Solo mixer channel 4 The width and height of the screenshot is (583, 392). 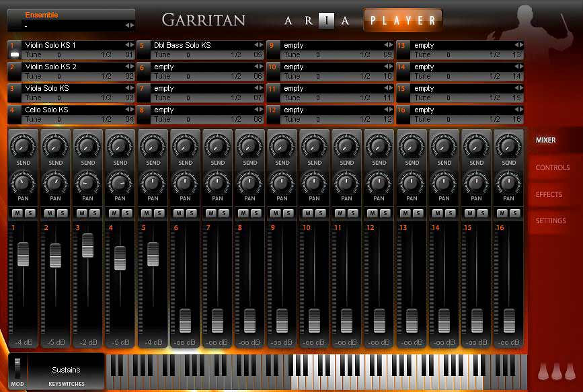tap(127, 213)
